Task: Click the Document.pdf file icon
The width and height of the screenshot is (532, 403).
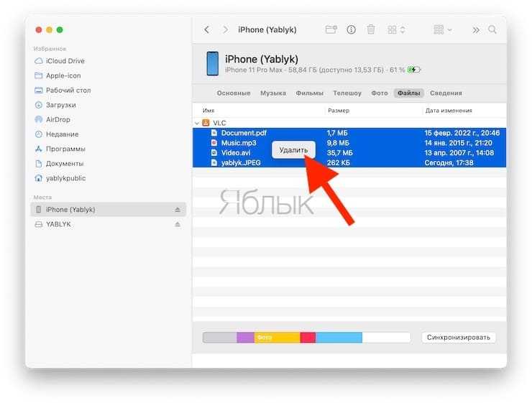Action: coord(214,133)
